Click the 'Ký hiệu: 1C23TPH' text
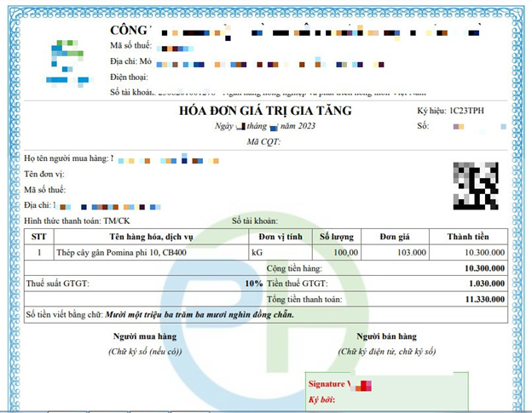 coord(450,111)
